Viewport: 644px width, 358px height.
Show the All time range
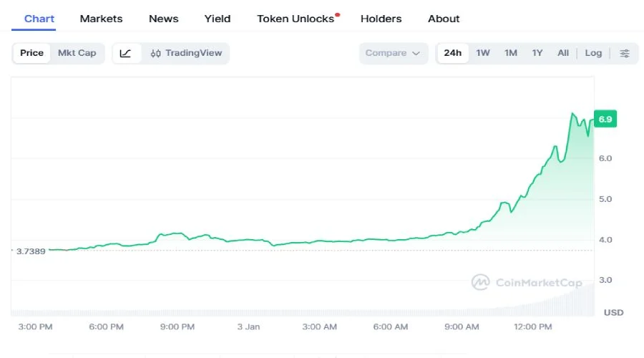pyautogui.click(x=563, y=53)
